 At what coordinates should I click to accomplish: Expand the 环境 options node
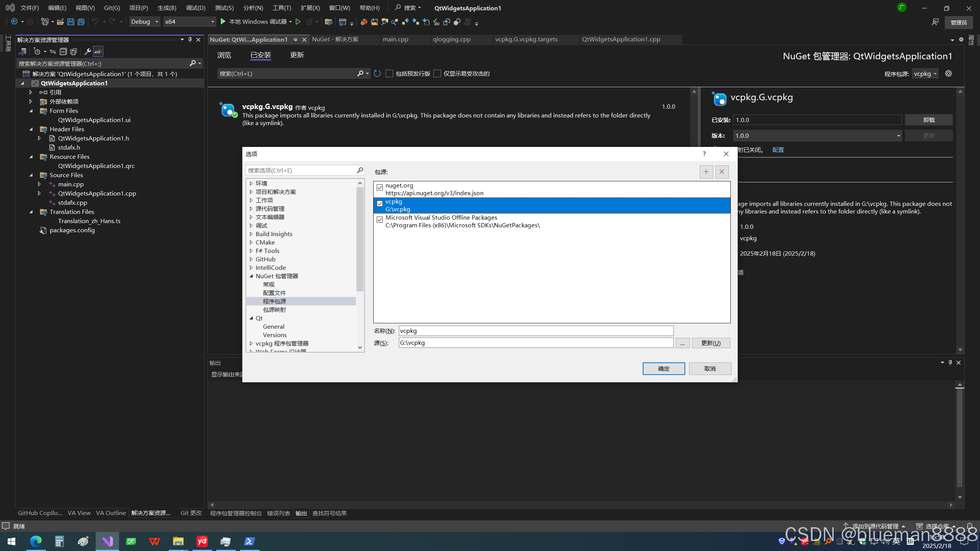(x=251, y=183)
